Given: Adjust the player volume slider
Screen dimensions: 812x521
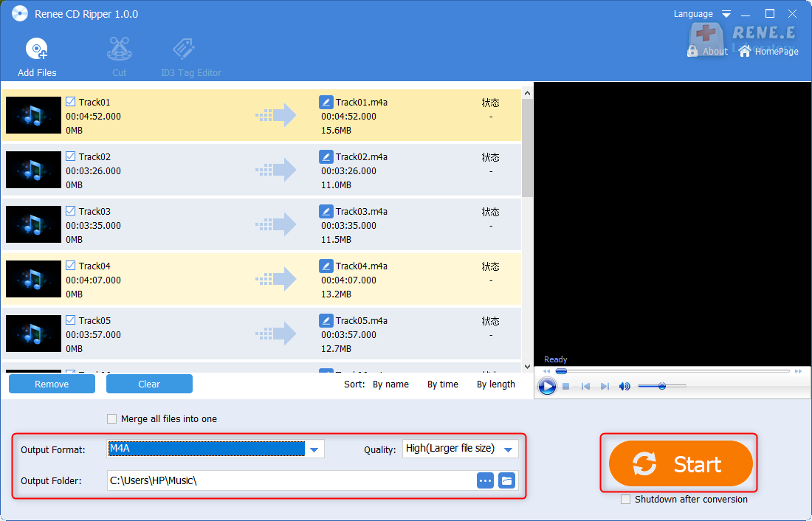Looking at the screenshot, I should (x=662, y=386).
